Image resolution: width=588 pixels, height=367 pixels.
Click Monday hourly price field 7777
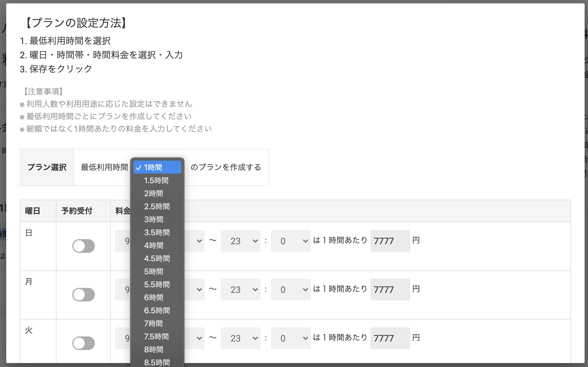(x=390, y=290)
